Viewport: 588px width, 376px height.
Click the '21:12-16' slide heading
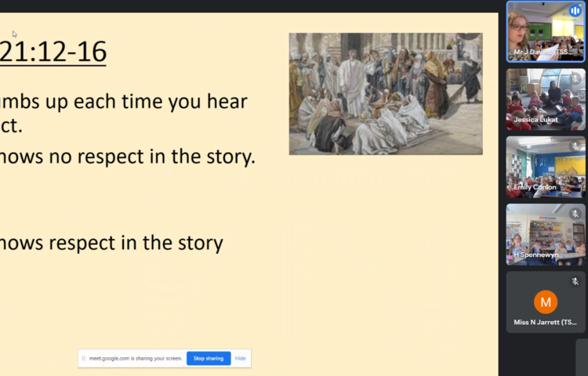[53, 52]
